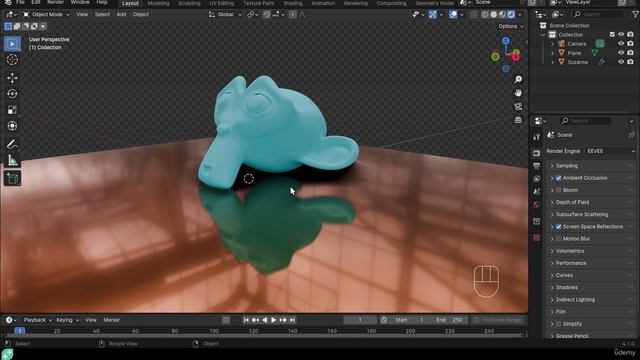Open the Playback menu in timeline

click(38, 320)
